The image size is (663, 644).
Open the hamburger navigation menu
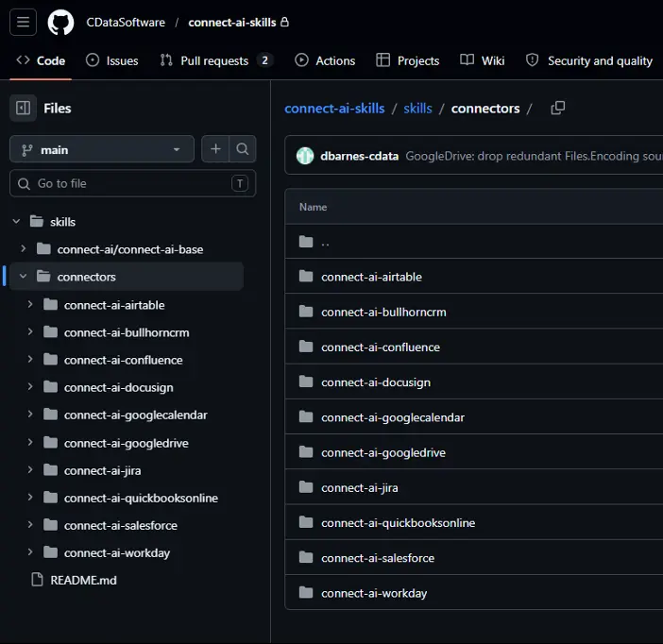click(23, 22)
